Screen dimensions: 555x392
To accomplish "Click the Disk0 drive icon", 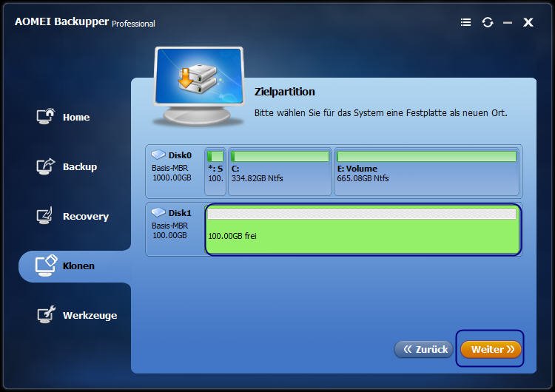I will (x=158, y=155).
